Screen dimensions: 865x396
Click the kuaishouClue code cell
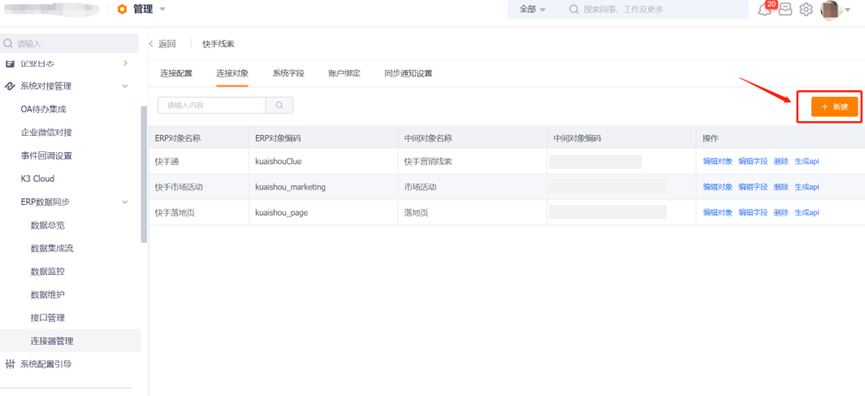[x=278, y=162]
